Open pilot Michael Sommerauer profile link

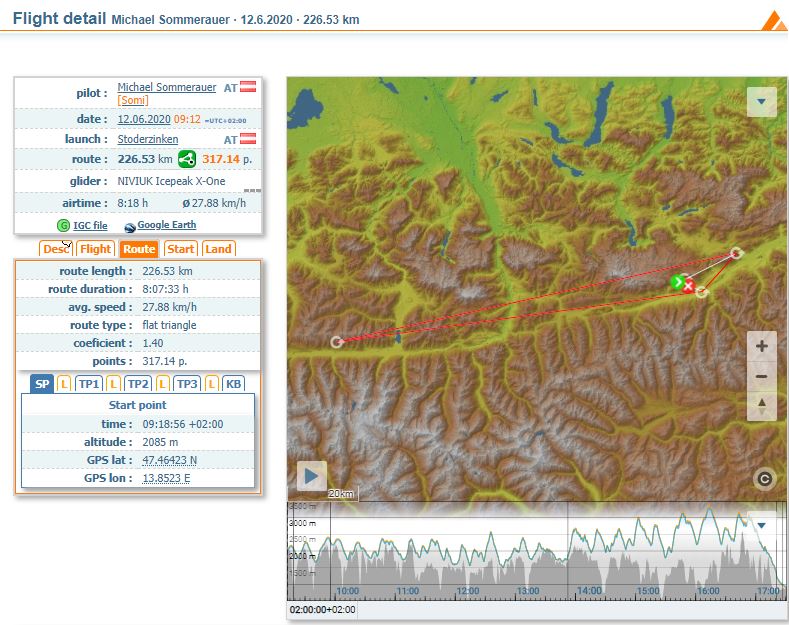click(166, 88)
